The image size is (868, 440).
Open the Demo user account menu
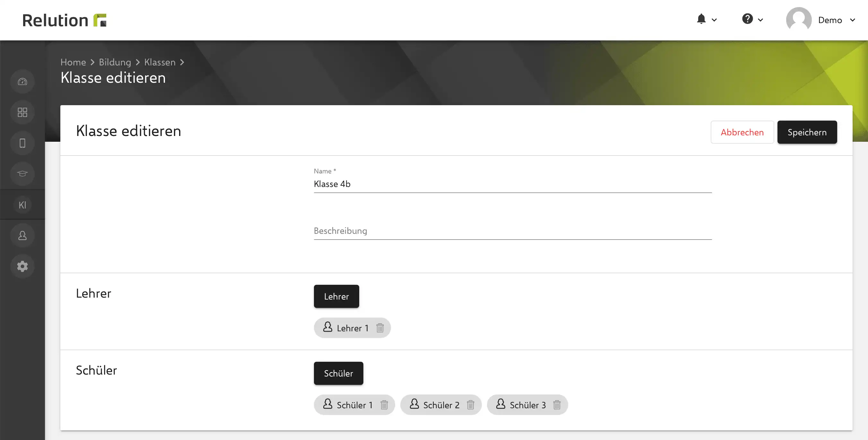click(x=821, y=20)
